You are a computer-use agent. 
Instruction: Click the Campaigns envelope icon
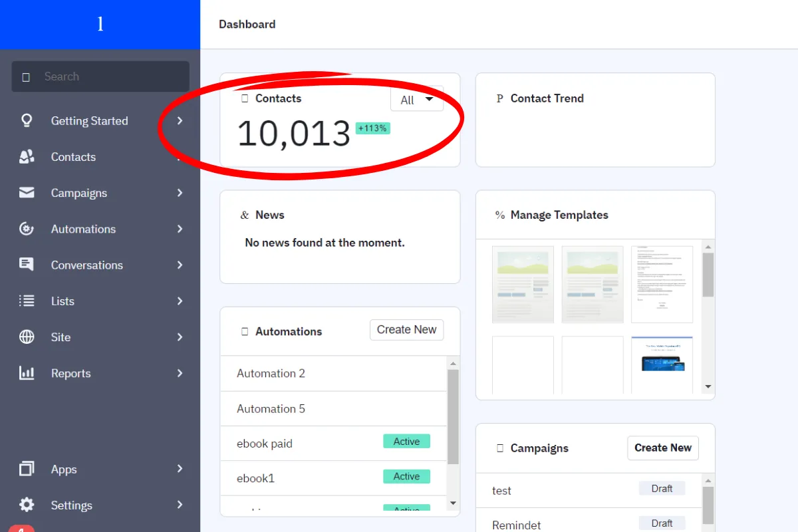(27, 193)
